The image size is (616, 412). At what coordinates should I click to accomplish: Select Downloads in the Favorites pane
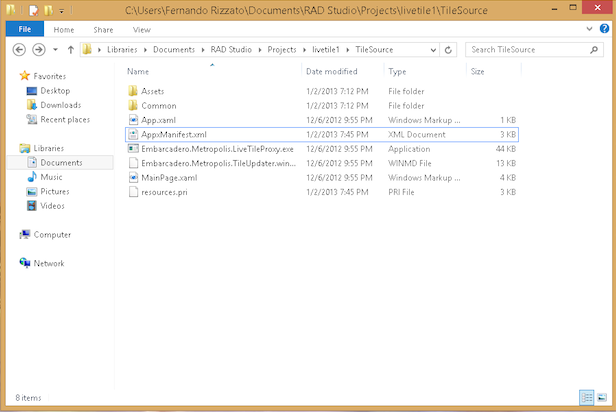[60, 105]
